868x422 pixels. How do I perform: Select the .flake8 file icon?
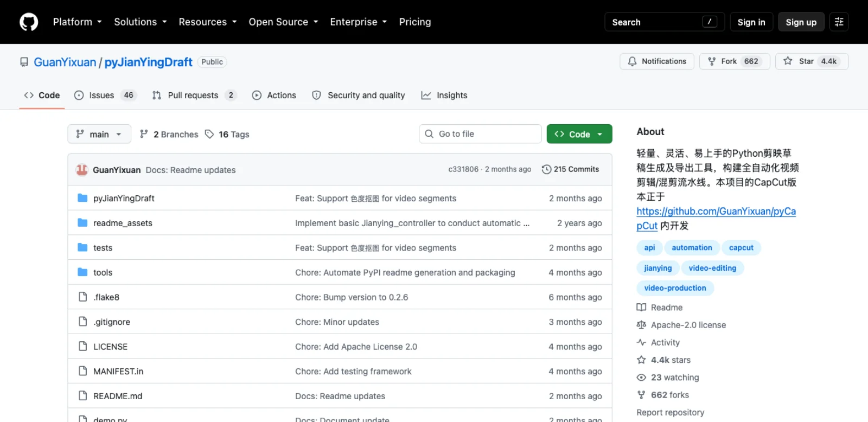click(83, 297)
